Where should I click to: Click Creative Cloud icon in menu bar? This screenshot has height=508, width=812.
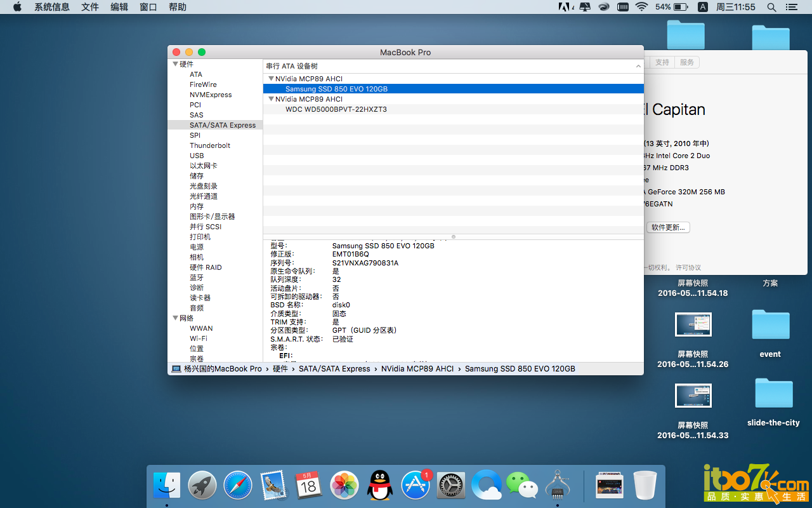pos(604,7)
